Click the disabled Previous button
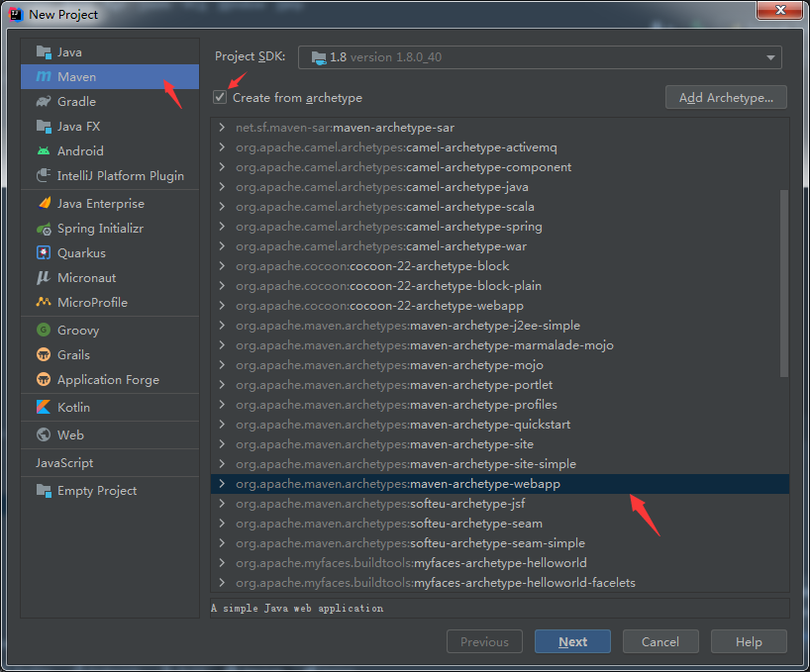 coord(484,641)
